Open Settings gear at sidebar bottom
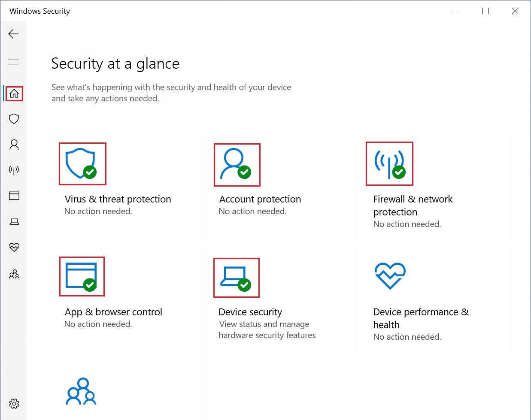The height and width of the screenshot is (420, 531). coord(14,404)
